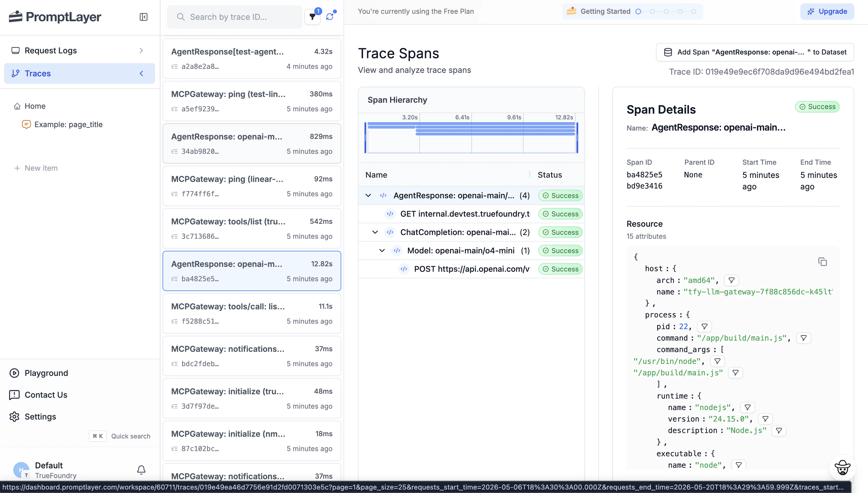Focus the Search by trace ID field
The width and height of the screenshot is (868, 493).
234,17
